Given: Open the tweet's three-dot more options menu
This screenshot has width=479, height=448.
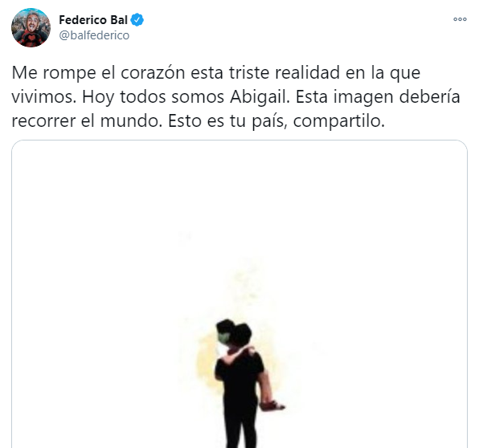Looking at the screenshot, I should coord(460,19).
